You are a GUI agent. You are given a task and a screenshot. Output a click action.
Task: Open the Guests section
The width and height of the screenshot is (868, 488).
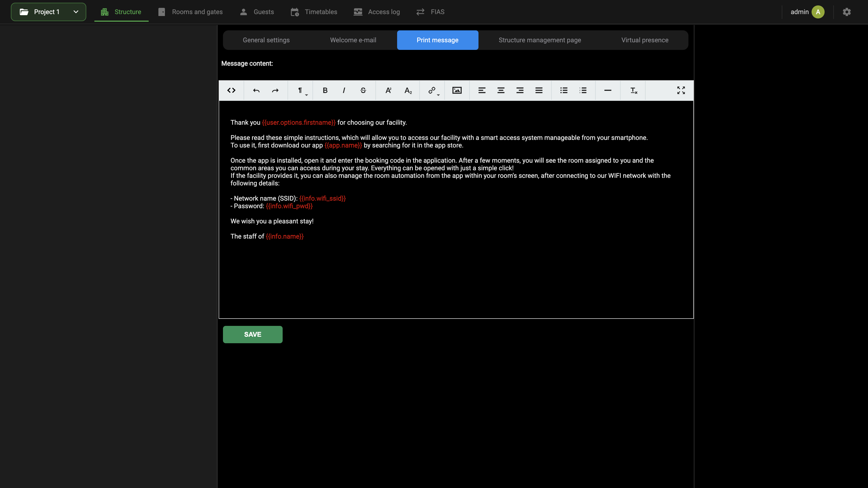click(x=257, y=12)
